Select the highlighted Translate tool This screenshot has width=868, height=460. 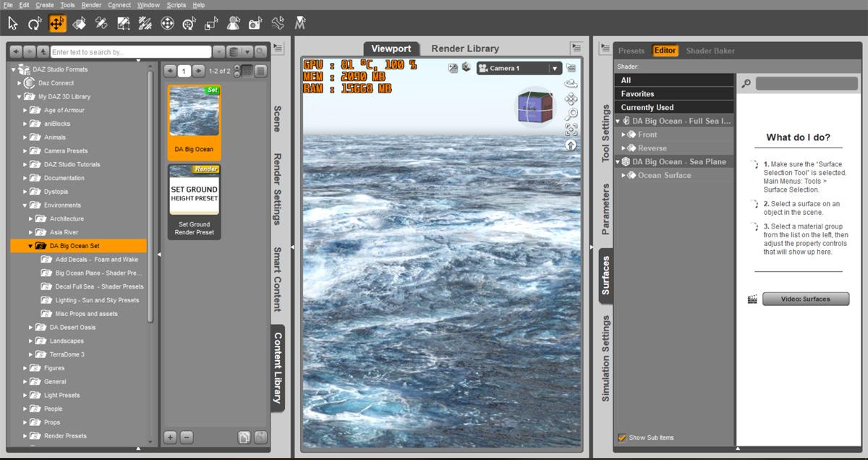57,23
